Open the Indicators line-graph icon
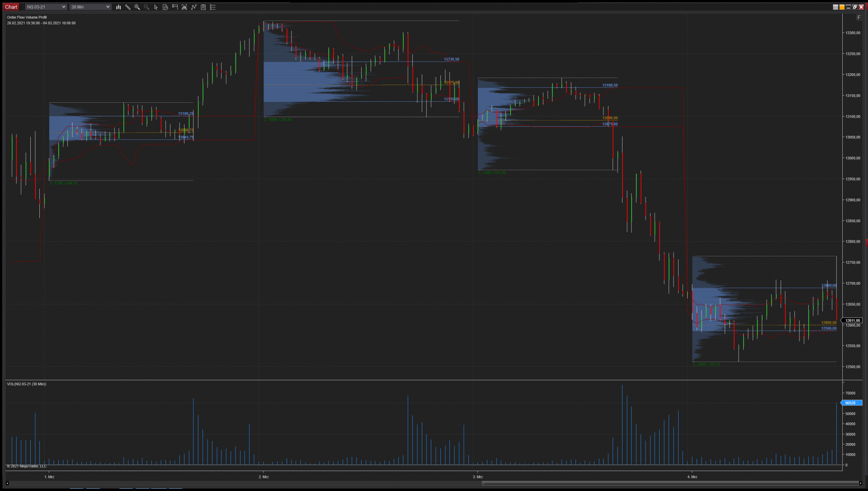868x491 pixels. click(194, 7)
